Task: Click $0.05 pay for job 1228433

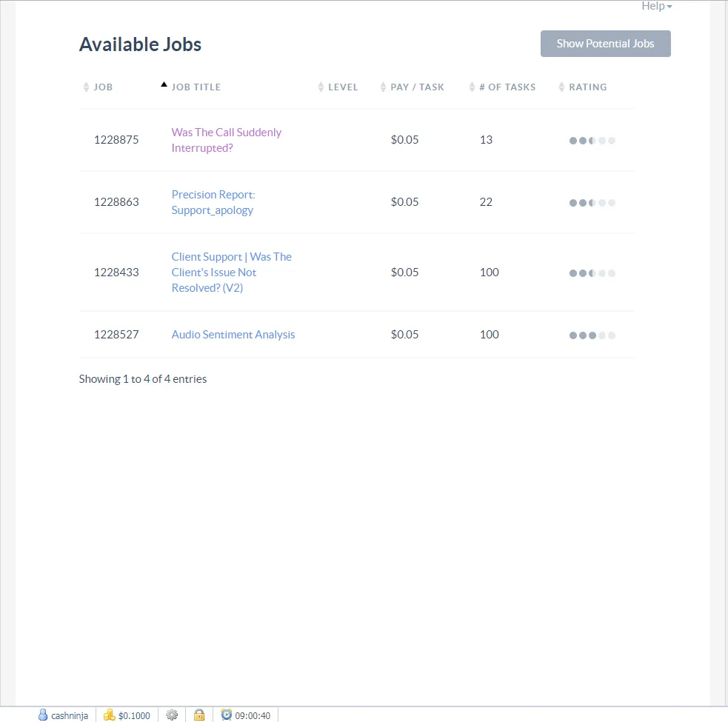Action: click(x=404, y=272)
